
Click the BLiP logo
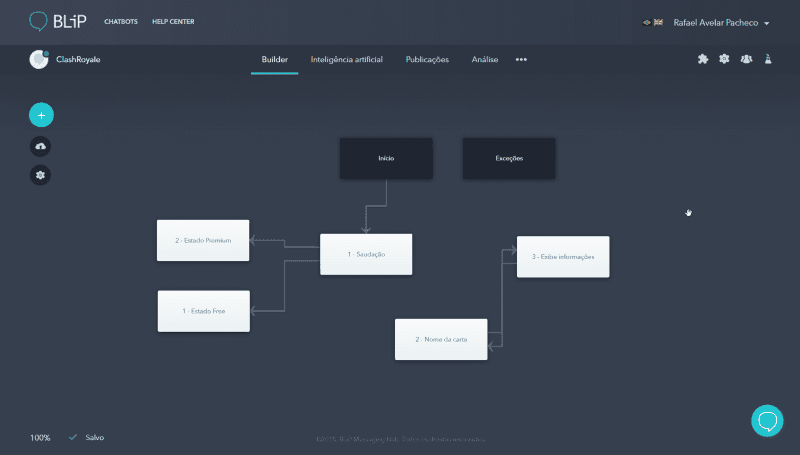click(x=56, y=21)
